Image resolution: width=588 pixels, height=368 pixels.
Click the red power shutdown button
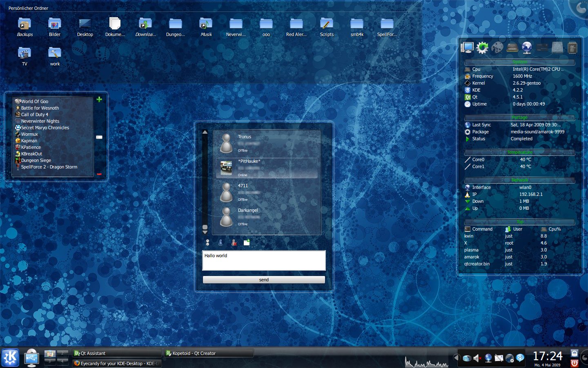574,363
